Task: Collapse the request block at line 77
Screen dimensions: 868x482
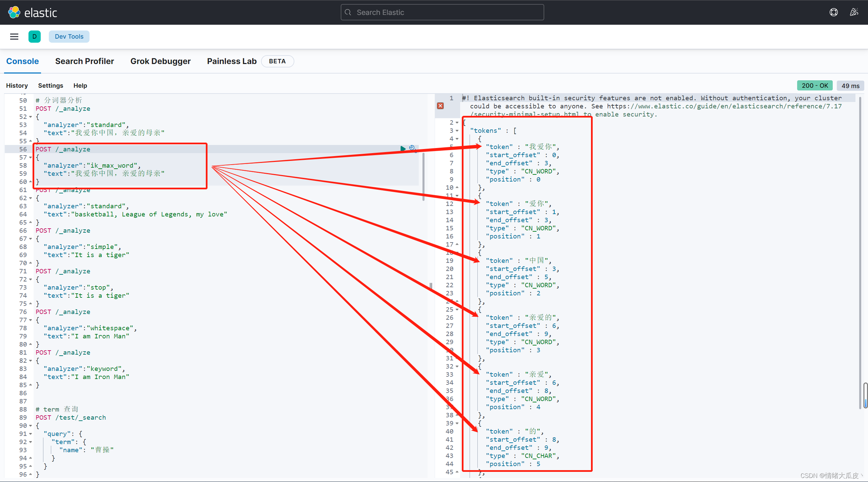Action: (x=31, y=320)
